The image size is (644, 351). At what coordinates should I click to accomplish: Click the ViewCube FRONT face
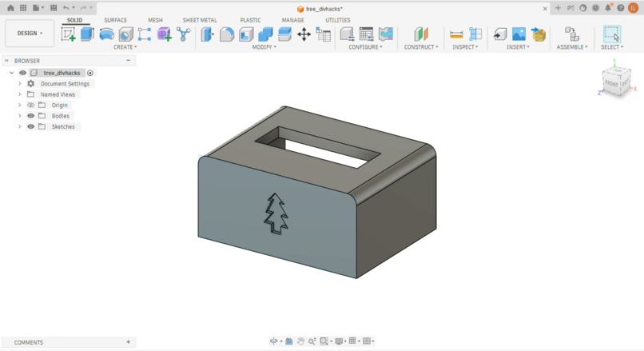611,84
